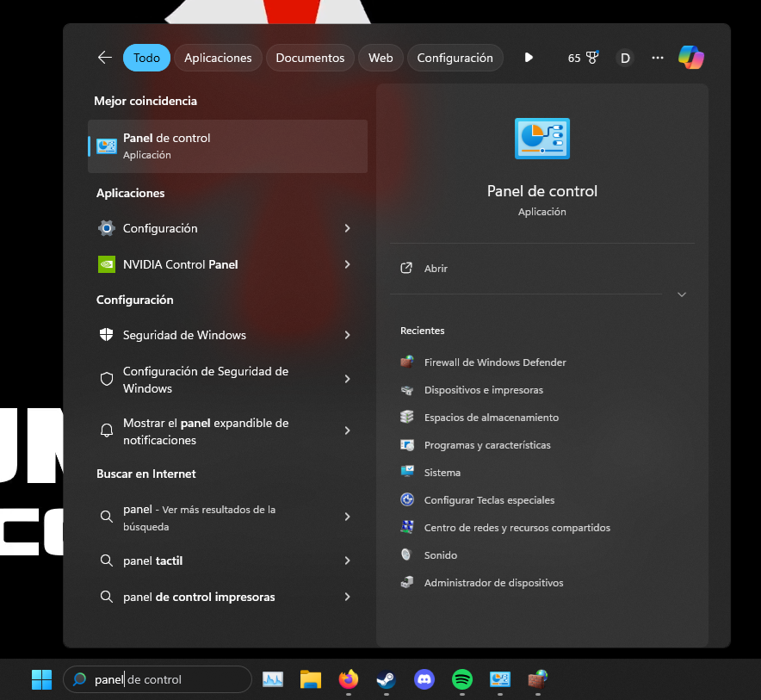Switch to the Aplicaciones filter tab

pos(218,58)
